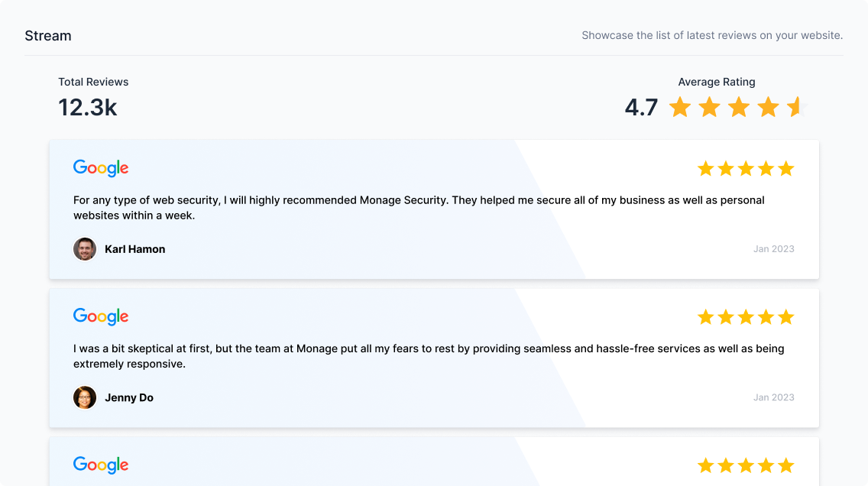Click Jenny Do's profile avatar

click(x=85, y=397)
